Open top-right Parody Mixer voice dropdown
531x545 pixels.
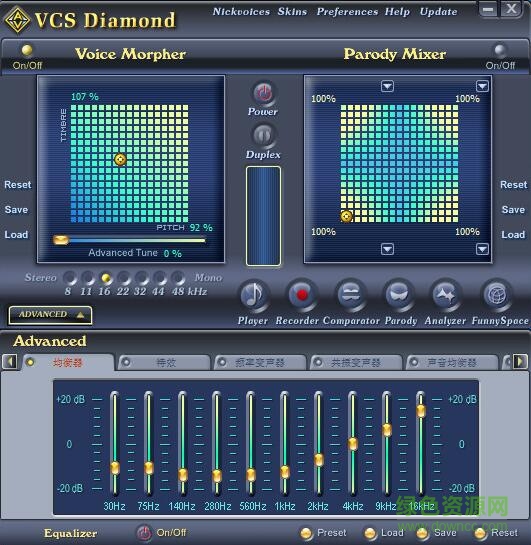pos(482,86)
